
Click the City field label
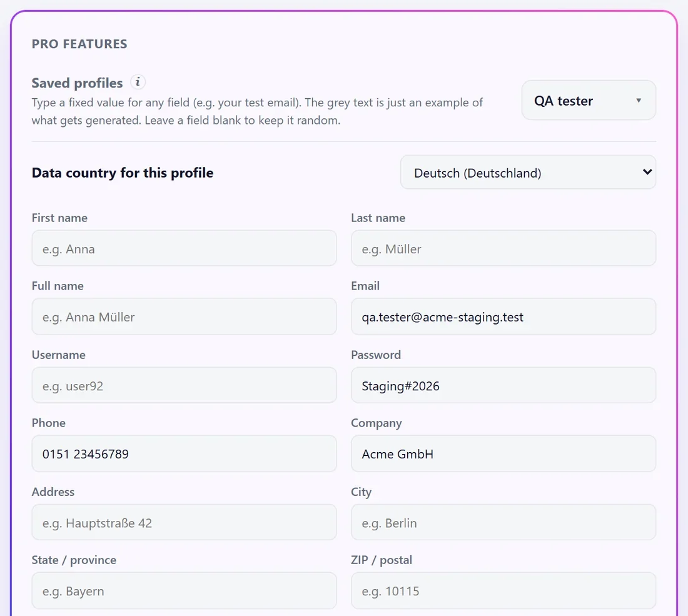tap(361, 492)
